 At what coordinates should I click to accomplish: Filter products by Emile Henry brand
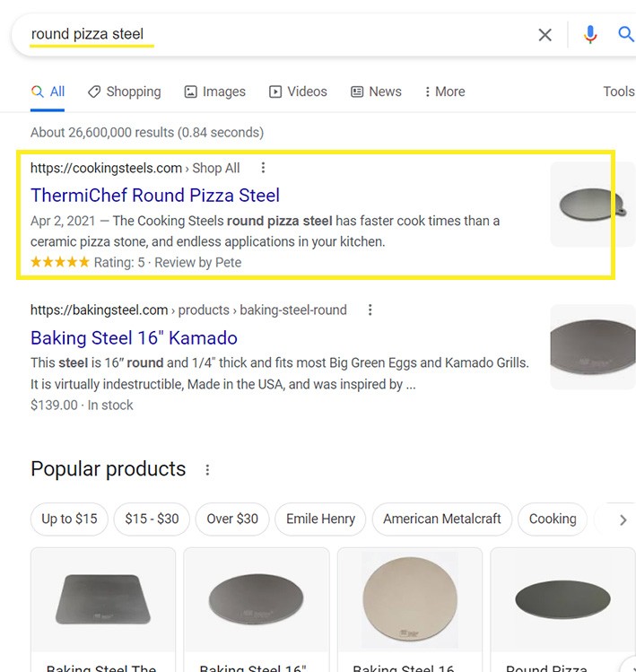pos(320,519)
